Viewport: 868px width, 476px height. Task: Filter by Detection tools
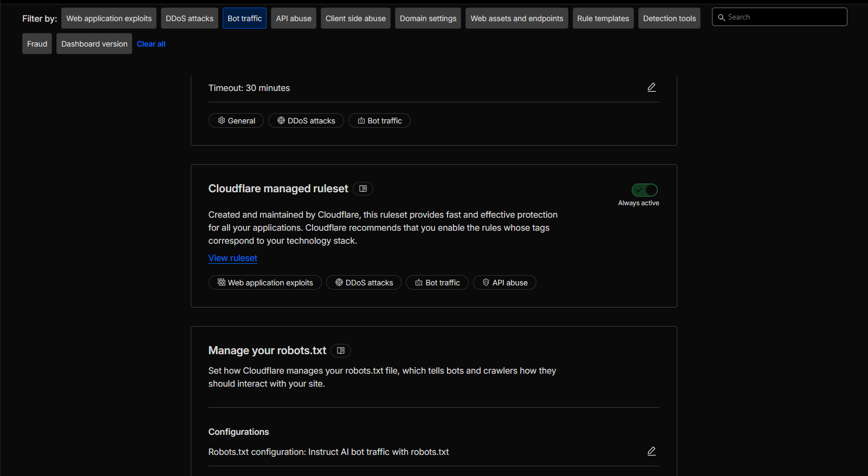[669, 18]
